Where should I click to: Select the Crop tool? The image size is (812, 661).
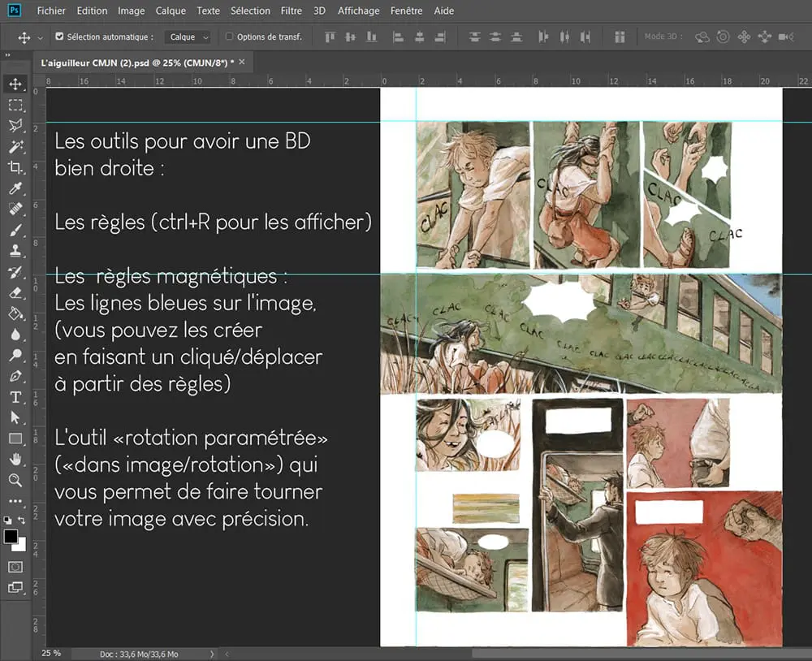coord(15,167)
